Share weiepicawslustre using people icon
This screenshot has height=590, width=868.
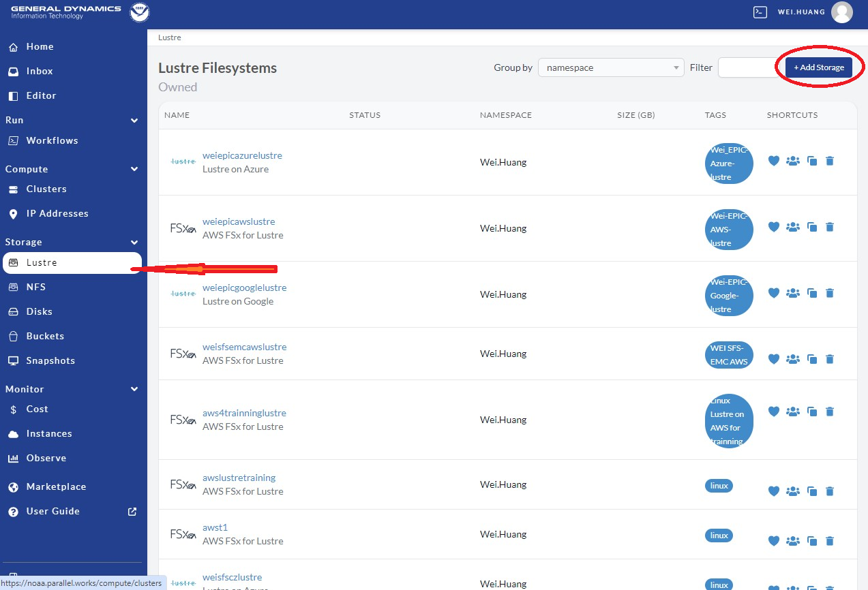tap(793, 227)
